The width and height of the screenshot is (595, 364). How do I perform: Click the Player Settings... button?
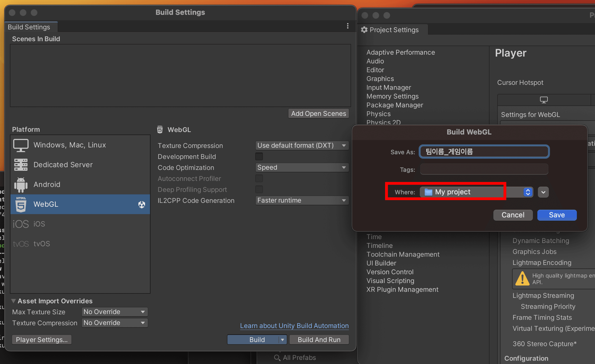pos(42,340)
